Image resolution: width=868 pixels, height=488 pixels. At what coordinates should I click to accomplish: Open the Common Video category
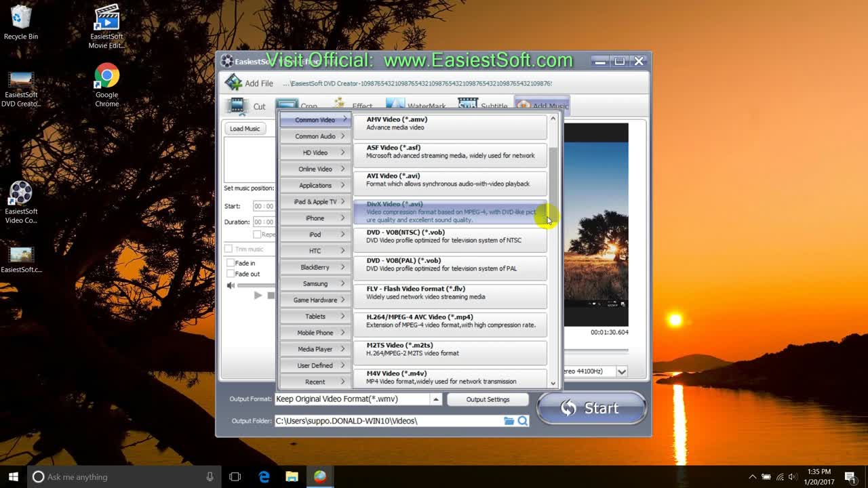tap(315, 120)
